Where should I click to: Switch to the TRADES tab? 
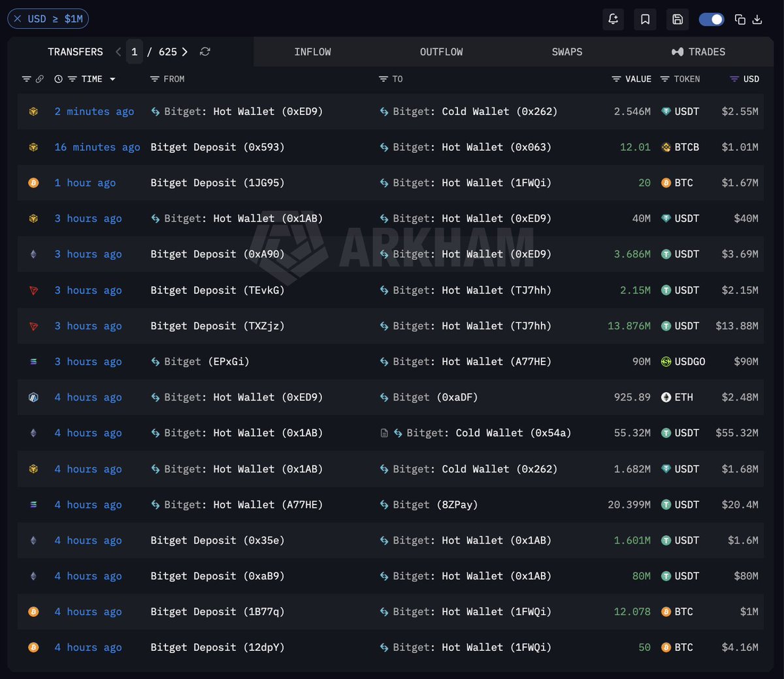pos(698,52)
